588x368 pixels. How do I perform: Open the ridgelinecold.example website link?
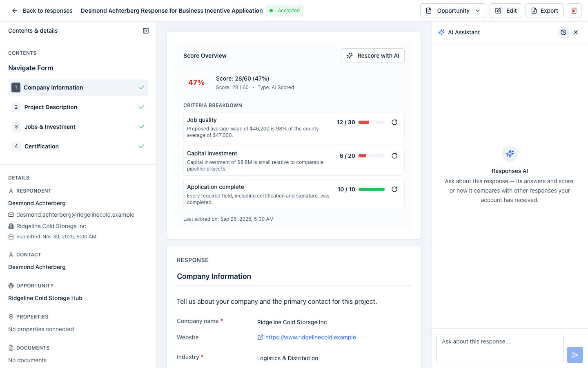click(x=310, y=337)
